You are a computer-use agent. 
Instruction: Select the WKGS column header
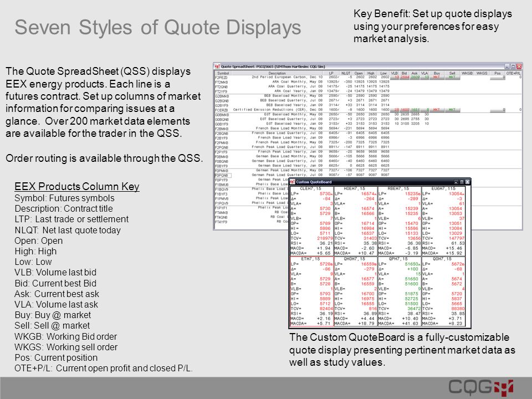[482, 73]
